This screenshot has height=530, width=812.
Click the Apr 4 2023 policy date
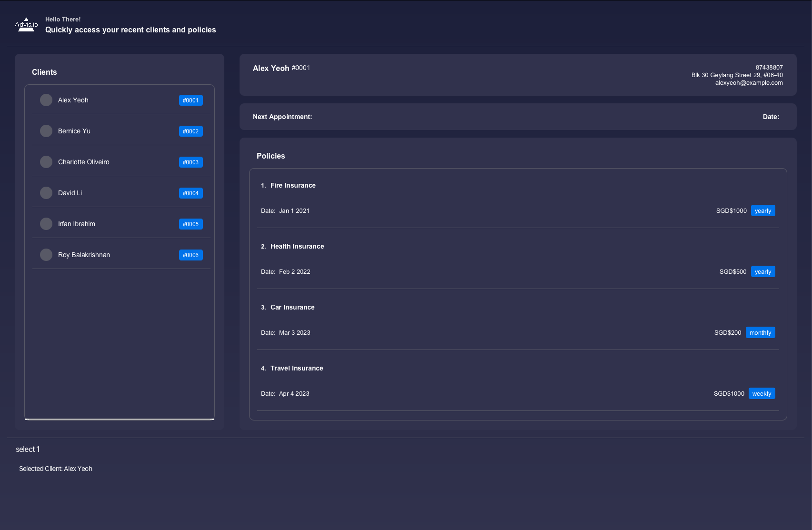coord(294,393)
